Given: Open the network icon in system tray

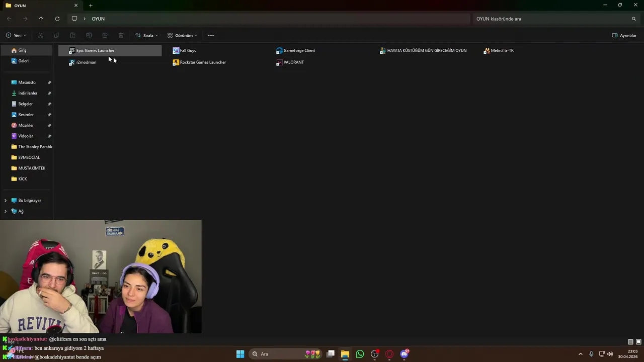Looking at the screenshot, I should coord(602,354).
